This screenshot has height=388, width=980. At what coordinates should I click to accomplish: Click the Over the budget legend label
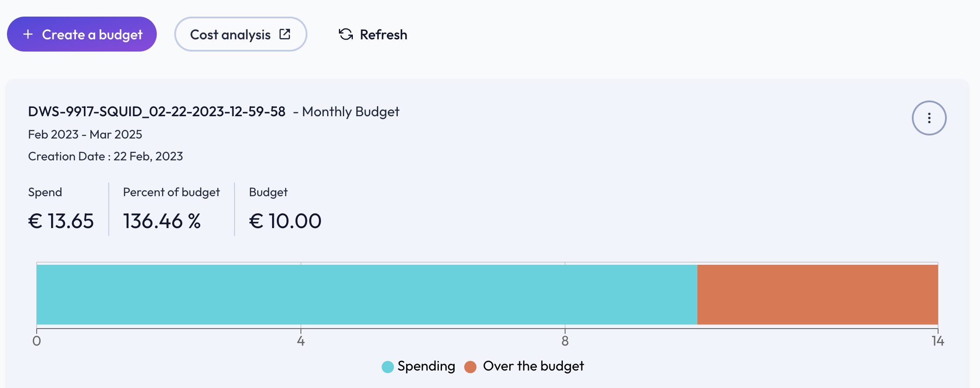point(533,366)
